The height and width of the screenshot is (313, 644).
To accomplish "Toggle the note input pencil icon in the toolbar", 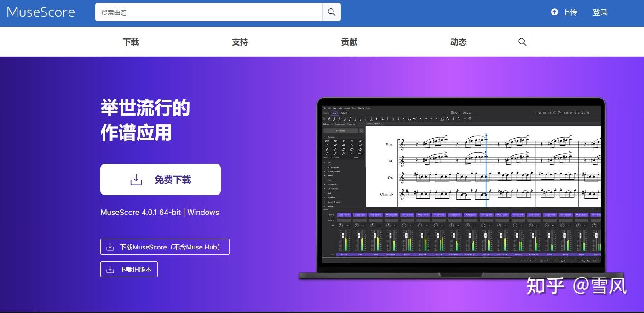I will tap(329, 119).
